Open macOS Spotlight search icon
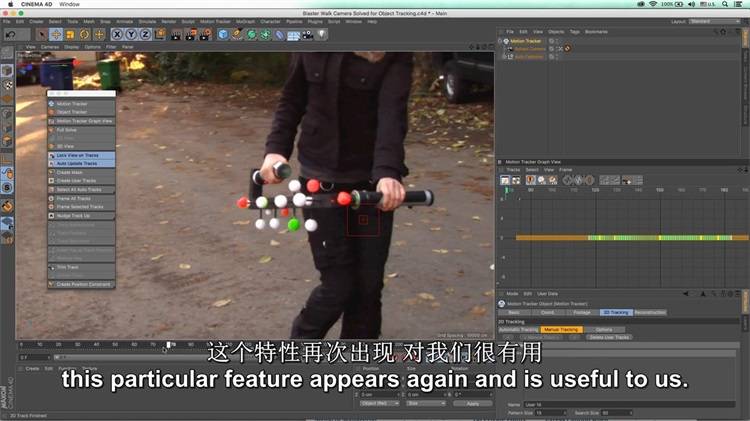 point(725,4)
